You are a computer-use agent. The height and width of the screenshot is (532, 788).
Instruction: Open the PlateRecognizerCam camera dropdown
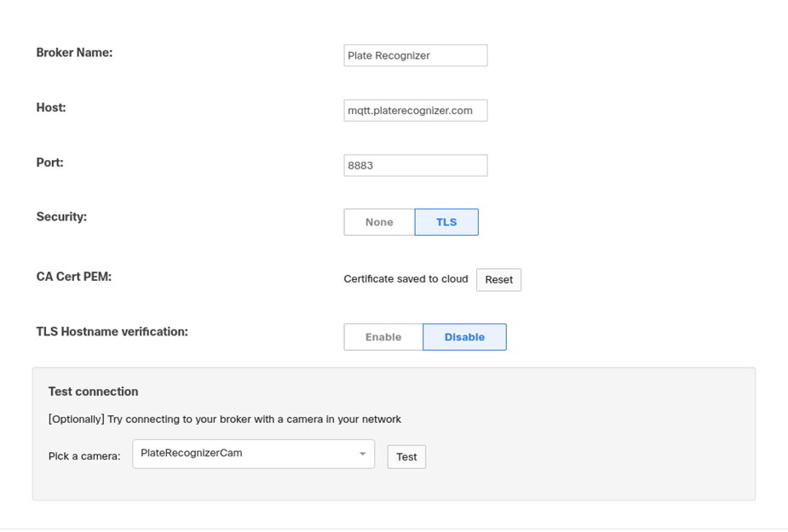pos(253,455)
